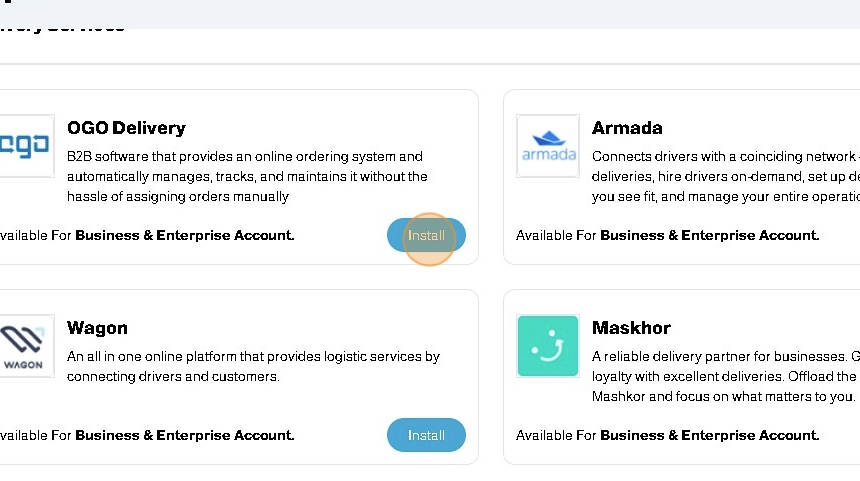The height and width of the screenshot is (481, 860).
Task: Click the Maskhor smiley logo
Action: point(548,346)
